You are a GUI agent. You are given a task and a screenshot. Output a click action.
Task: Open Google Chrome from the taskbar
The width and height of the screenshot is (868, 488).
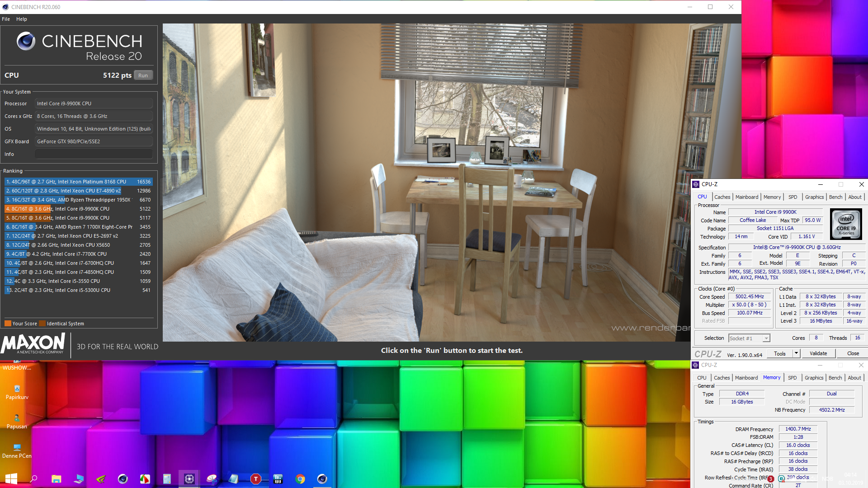coord(300,479)
